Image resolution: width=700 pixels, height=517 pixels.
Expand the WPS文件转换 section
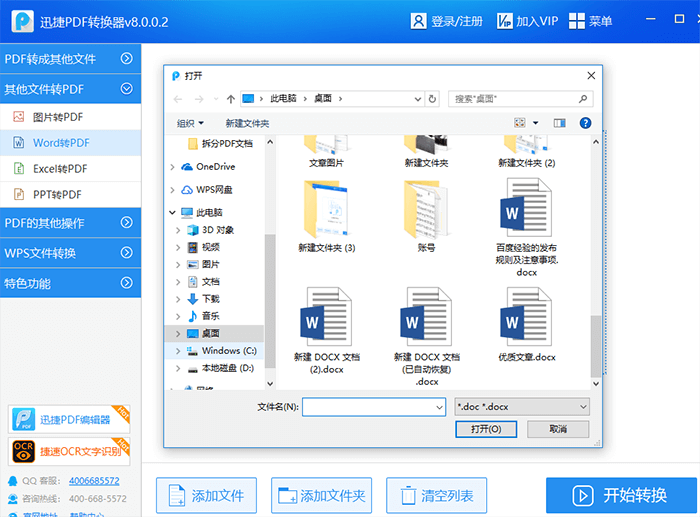[71, 253]
